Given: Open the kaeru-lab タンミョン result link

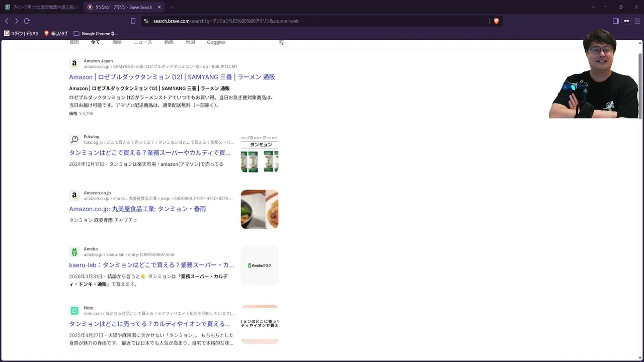Looking at the screenshot, I should coord(151,265).
